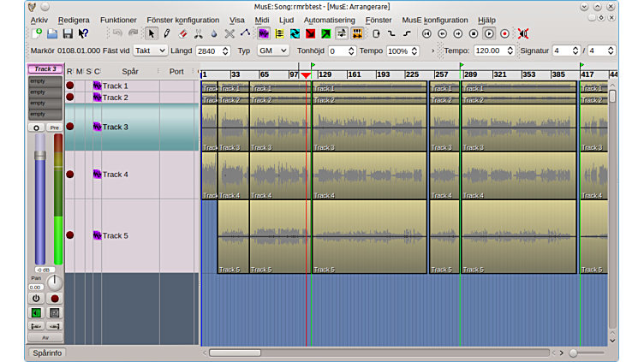Toggle record arm on Track 5
The image size is (644, 362).
[70, 235]
